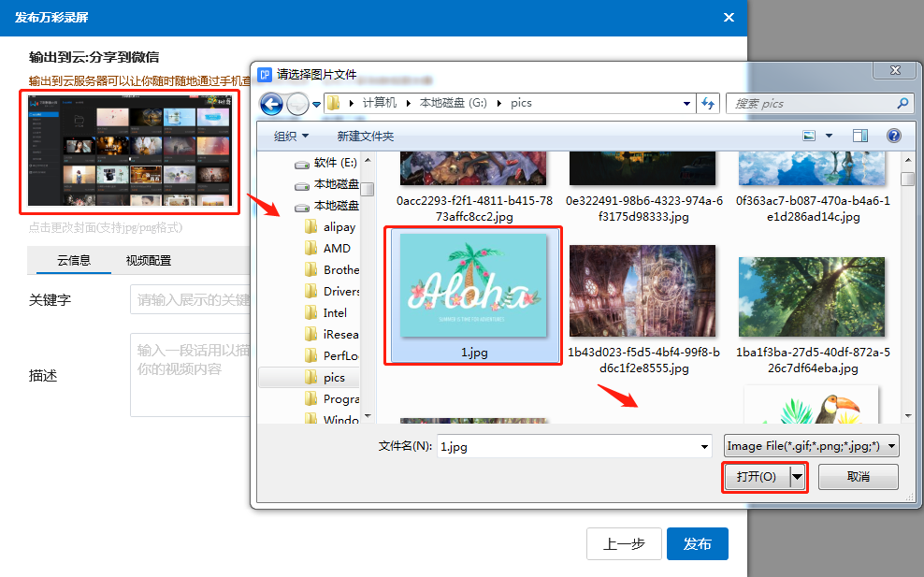Click the 发布 publish button
This screenshot has height=577, width=924.
click(x=698, y=543)
